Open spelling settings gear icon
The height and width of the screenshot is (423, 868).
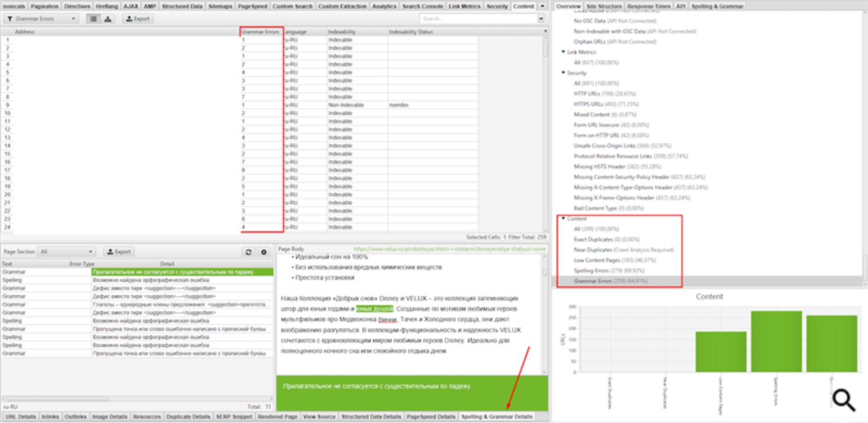coord(263,252)
